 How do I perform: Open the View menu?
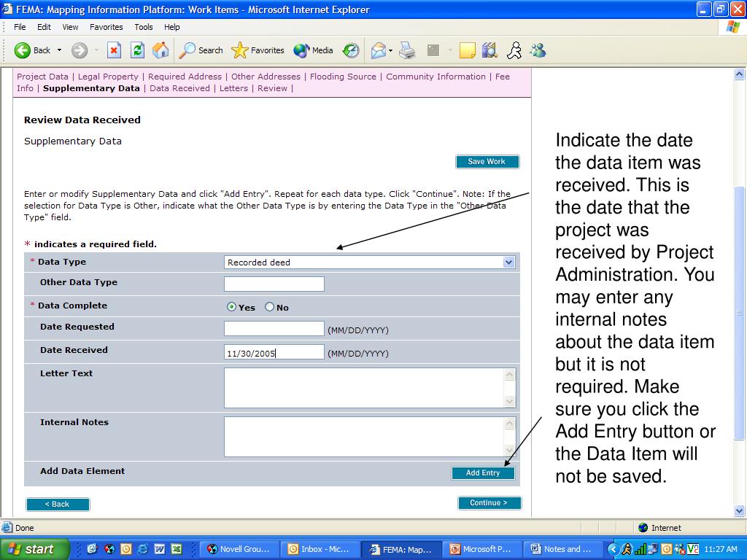pyautogui.click(x=70, y=27)
